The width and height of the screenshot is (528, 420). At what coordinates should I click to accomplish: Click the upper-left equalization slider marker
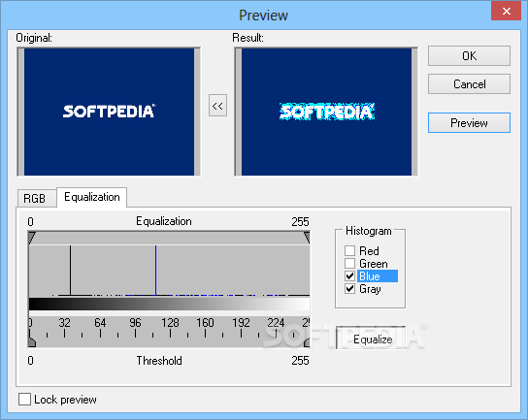[x=32, y=238]
